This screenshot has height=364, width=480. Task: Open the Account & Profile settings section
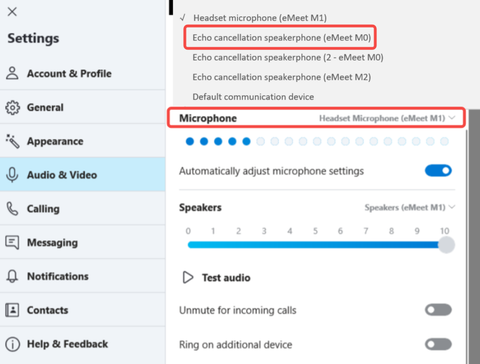point(83,73)
